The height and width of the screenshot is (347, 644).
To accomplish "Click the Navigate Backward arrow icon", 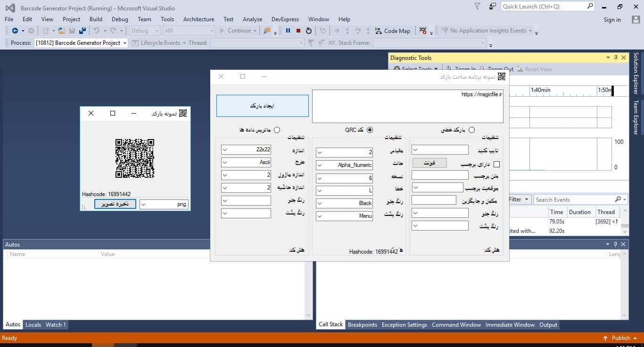I will pyautogui.click(x=15, y=31).
